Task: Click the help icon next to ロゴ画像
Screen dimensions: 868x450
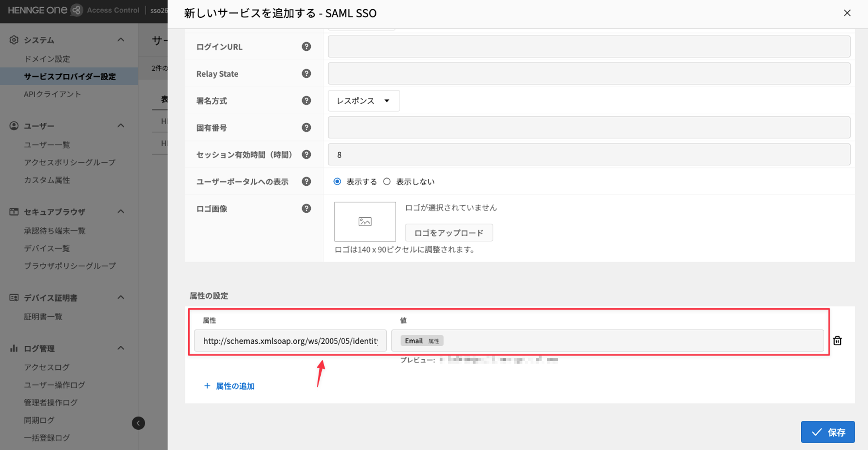Action: [x=306, y=208]
